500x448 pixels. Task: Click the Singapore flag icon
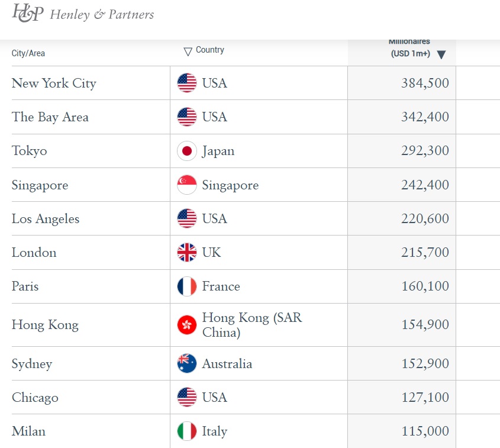point(187,185)
